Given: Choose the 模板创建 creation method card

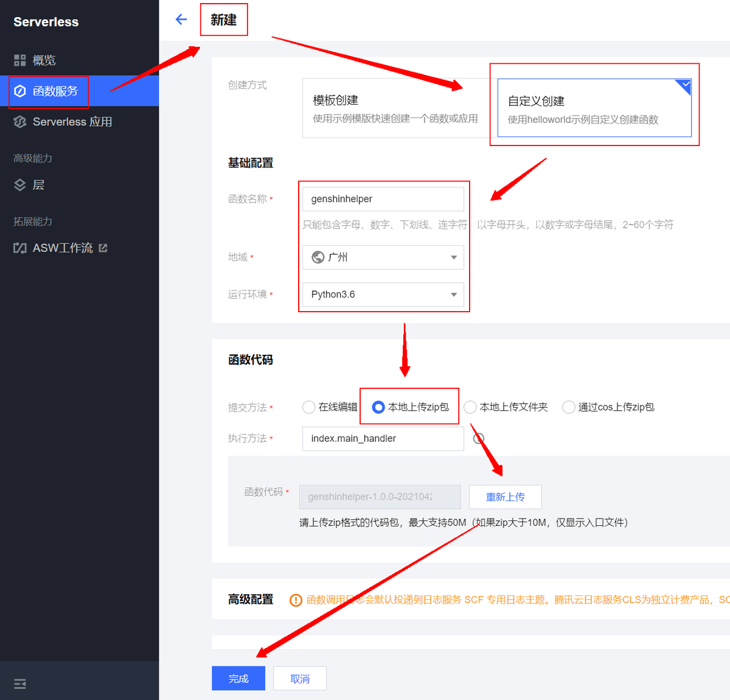Looking at the screenshot, I should point(395,108).
